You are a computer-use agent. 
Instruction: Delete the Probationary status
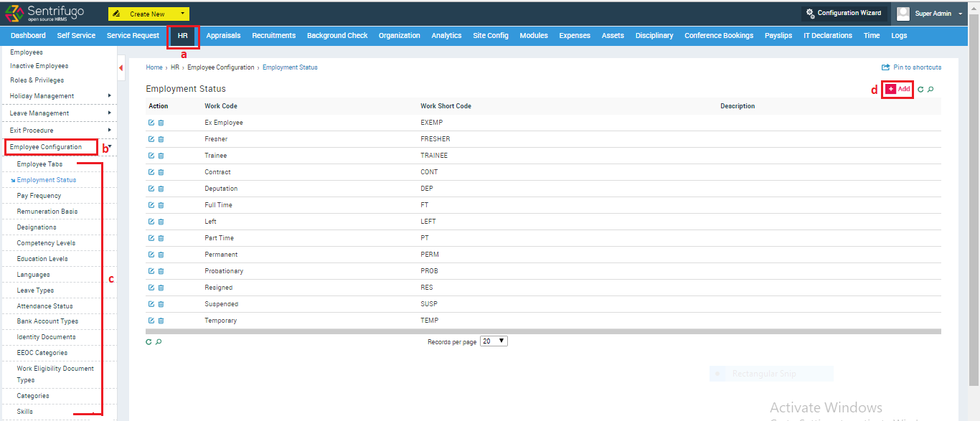click(161, 271)
